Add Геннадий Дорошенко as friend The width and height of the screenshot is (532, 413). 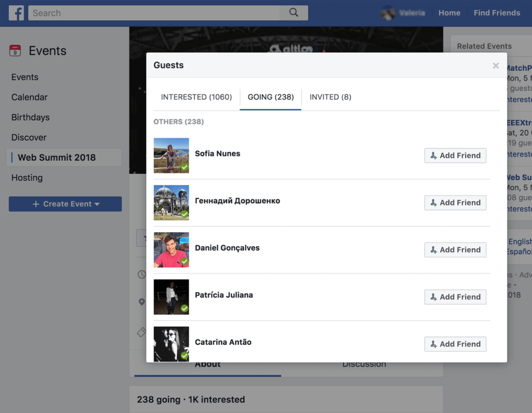455,203
